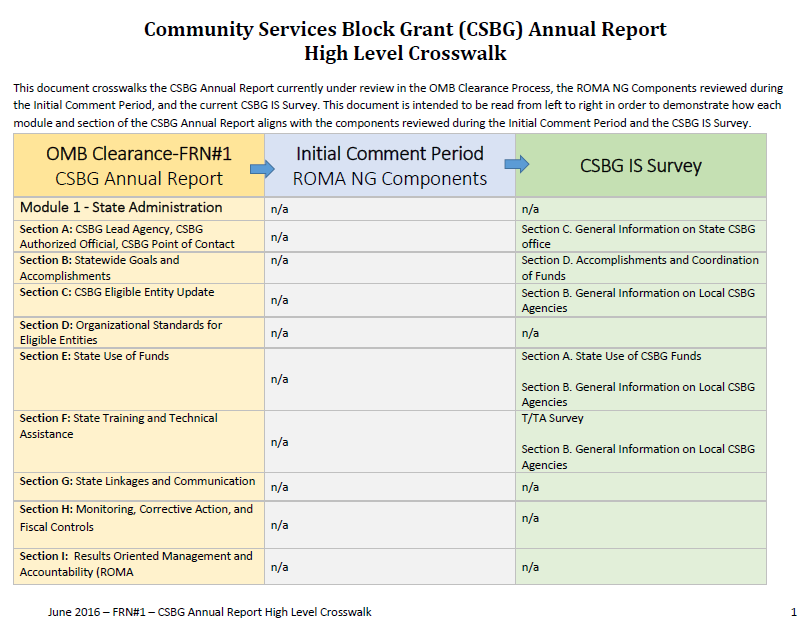
Task: Click the blue arrow before CSBG IS Survey
Action: click(516, 164)
